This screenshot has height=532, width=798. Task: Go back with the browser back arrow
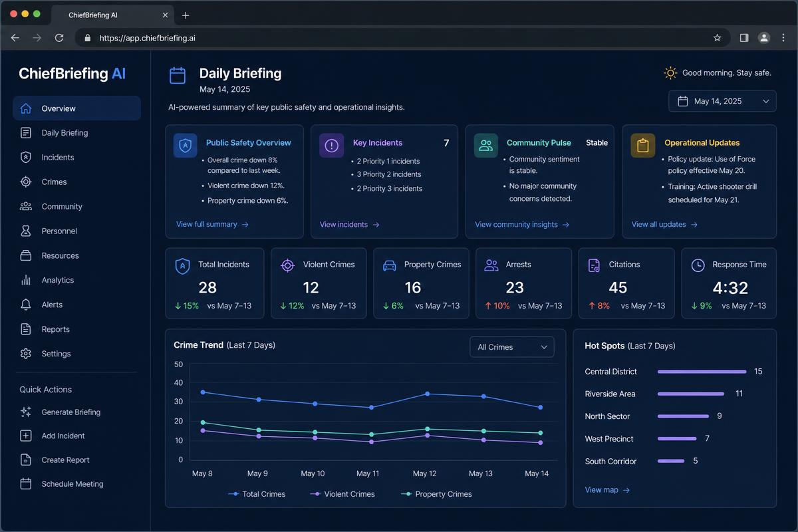coord(15,38)
